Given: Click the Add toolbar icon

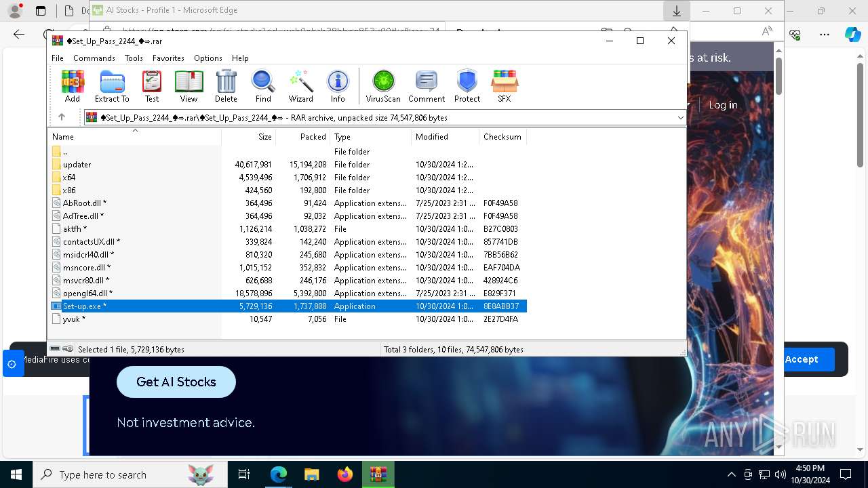Looking at the screenshot, I should pyautogui.click(x=73, y=86).
